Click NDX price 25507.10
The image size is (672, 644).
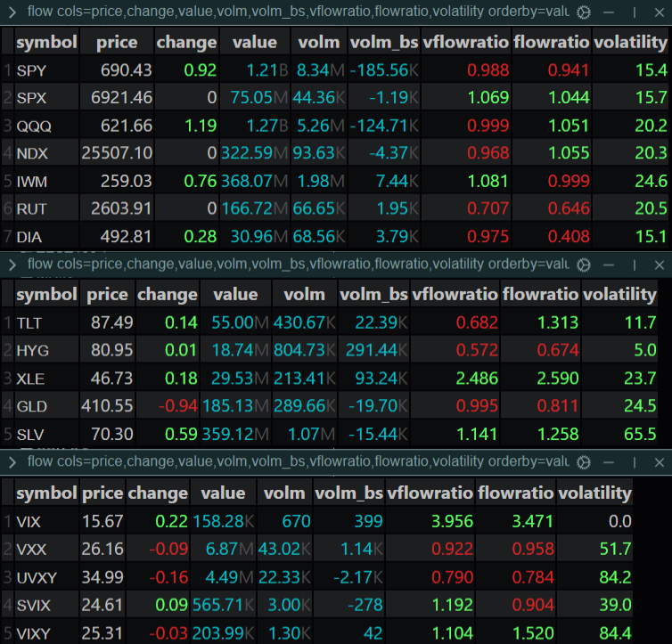(117, 153)
